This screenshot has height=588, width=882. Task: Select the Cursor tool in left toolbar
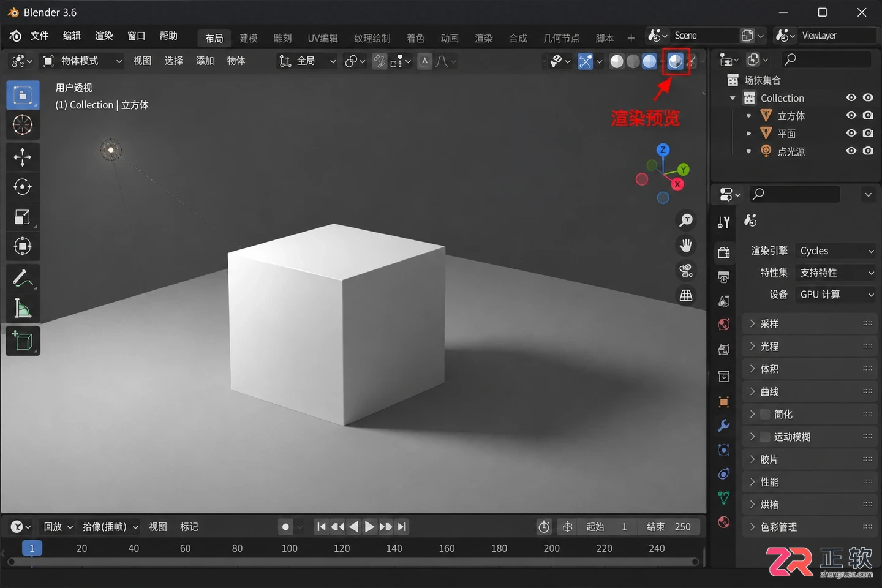[x=23, y=125]
